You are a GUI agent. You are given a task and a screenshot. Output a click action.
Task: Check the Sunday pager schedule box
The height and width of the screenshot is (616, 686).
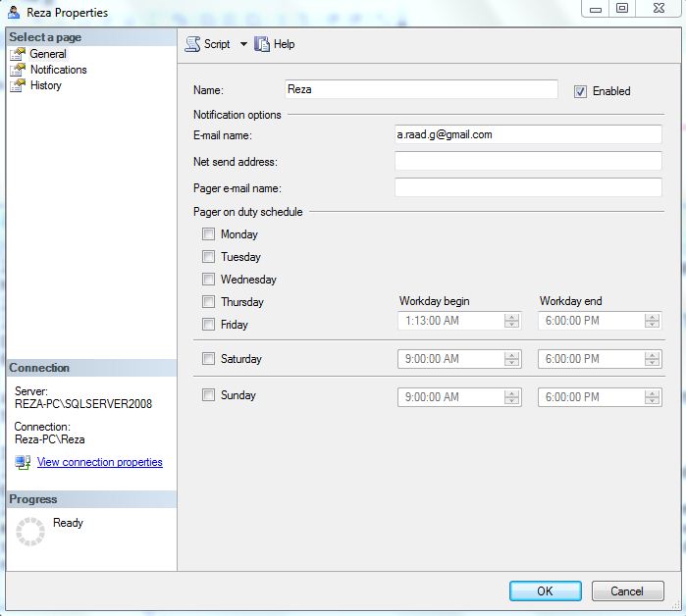[x=208, y=395]
